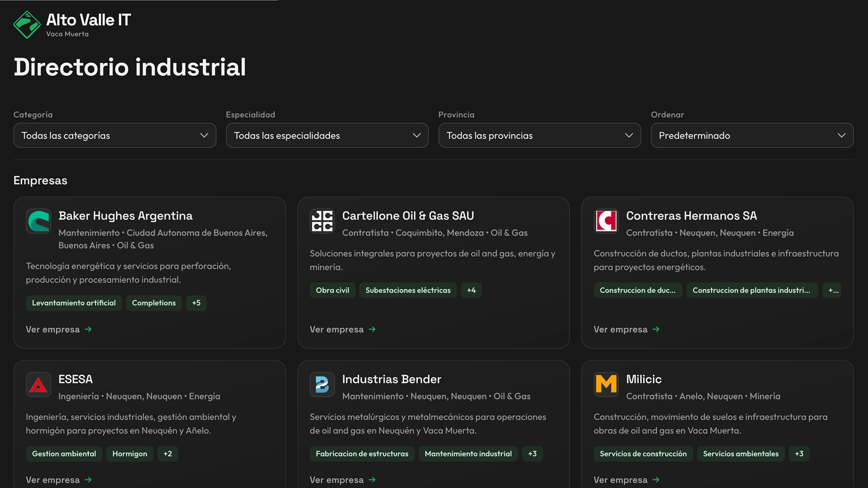868x488 pixels.
Task: Click the Industrias Bender logo icon
Action: (322, 385)
